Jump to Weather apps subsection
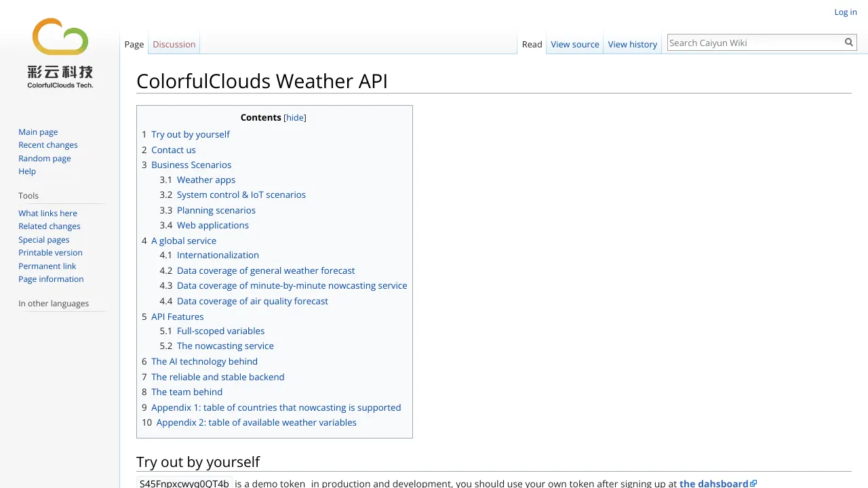The image size is (868, 488). [x=198, y=180]
